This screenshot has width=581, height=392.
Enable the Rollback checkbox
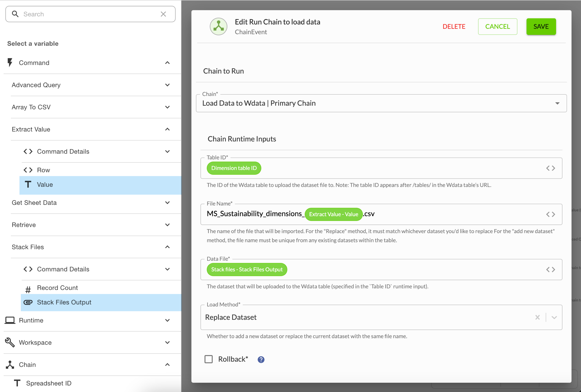(208, 359)
